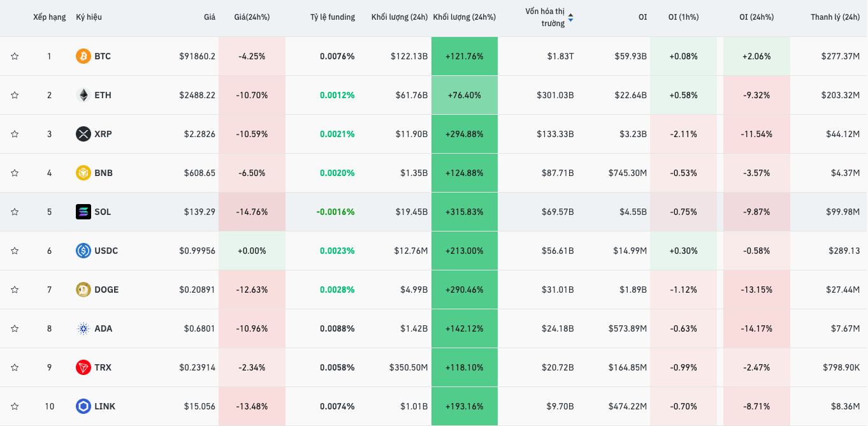The image size is (868, 426).
Task: Click the OI (24h%) column header
Action: pyautogui.click(x=756, y=17)
